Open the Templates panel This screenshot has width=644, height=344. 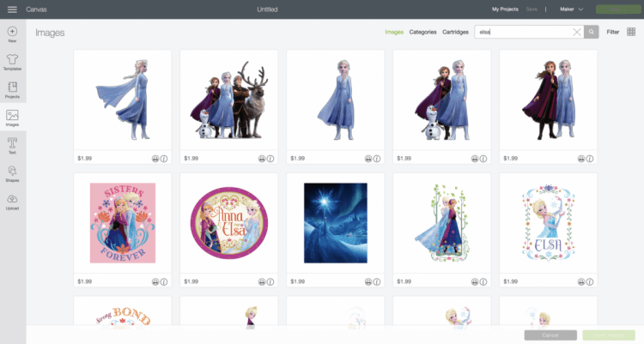tap(12, 63)
